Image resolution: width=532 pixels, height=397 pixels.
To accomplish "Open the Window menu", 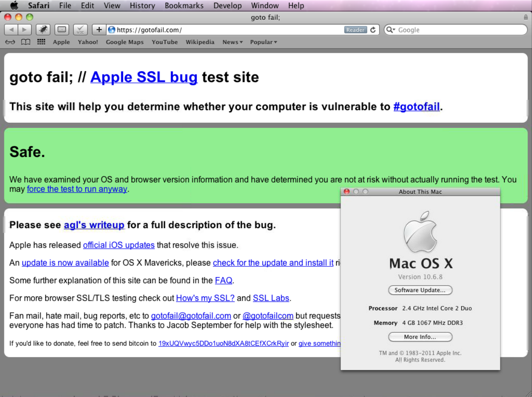I will tap(265, 6).
